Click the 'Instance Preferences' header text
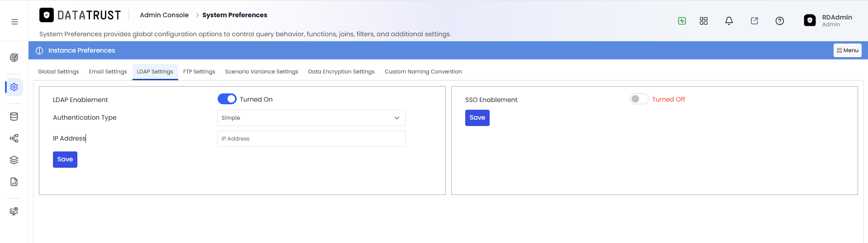868x243 pixels. pos(81,50)
